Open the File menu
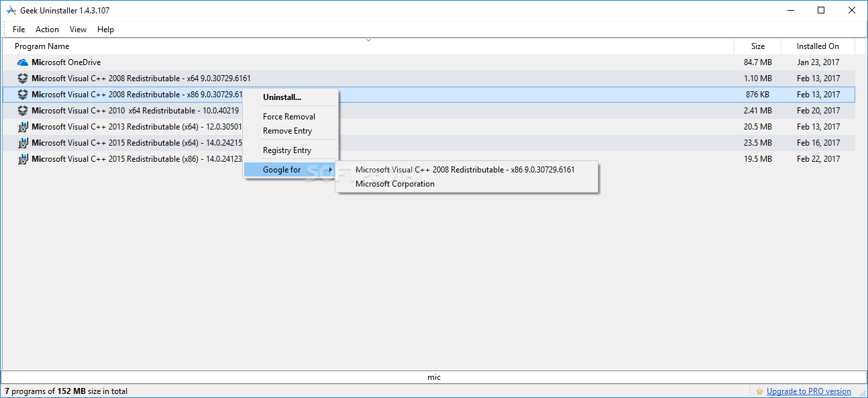The image size is (868, 398). tap(19, 30)
